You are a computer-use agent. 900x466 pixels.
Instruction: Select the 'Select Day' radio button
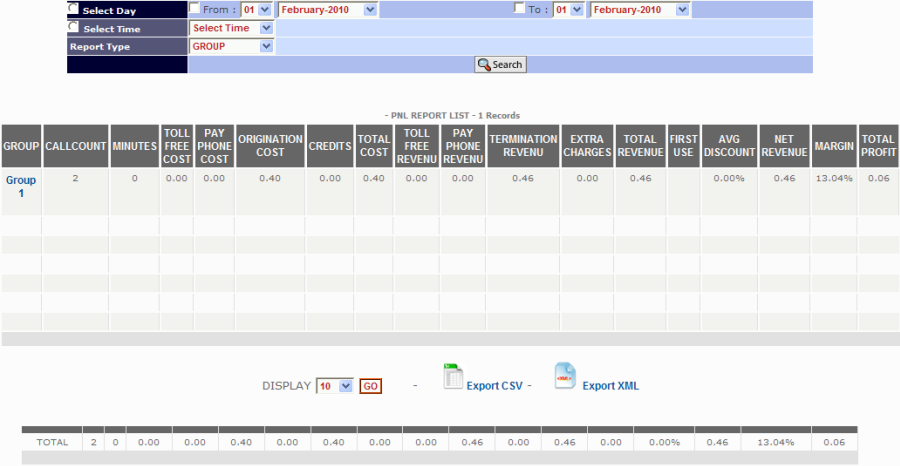coord(73,9)
